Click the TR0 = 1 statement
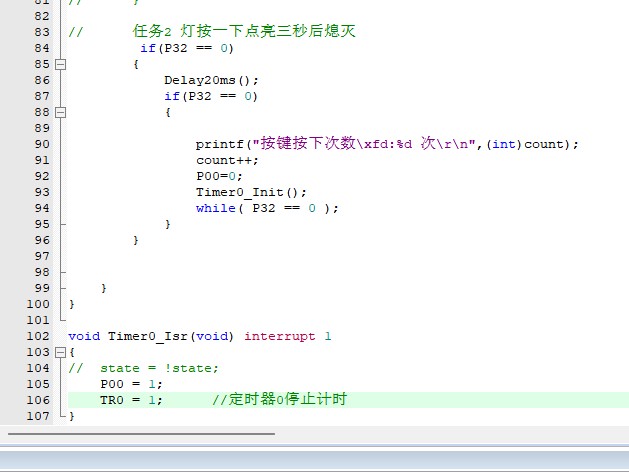Image resolution: width=629 pixels, height=472 pixels. [130, 400]
